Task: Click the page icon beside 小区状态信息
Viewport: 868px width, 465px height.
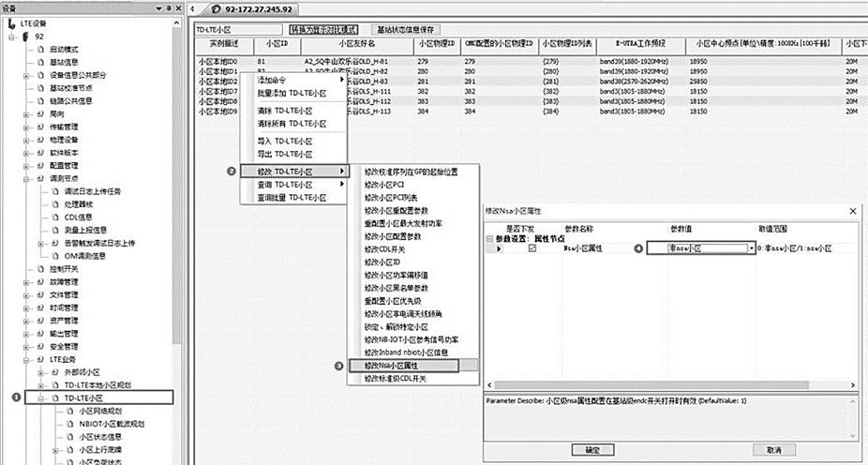Action: click(69, 437)
